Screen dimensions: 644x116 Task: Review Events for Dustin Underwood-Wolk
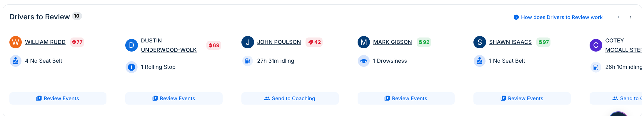pos(174,98)
